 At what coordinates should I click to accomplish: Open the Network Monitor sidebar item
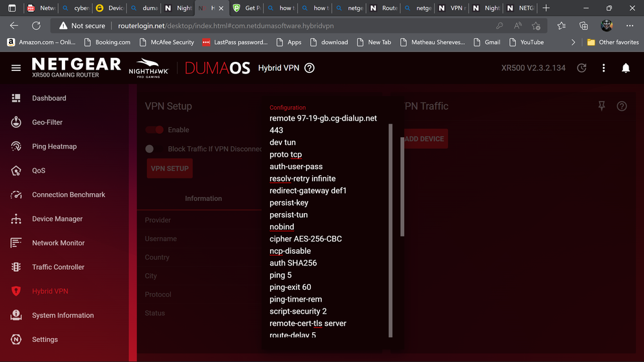pos(58,243)
